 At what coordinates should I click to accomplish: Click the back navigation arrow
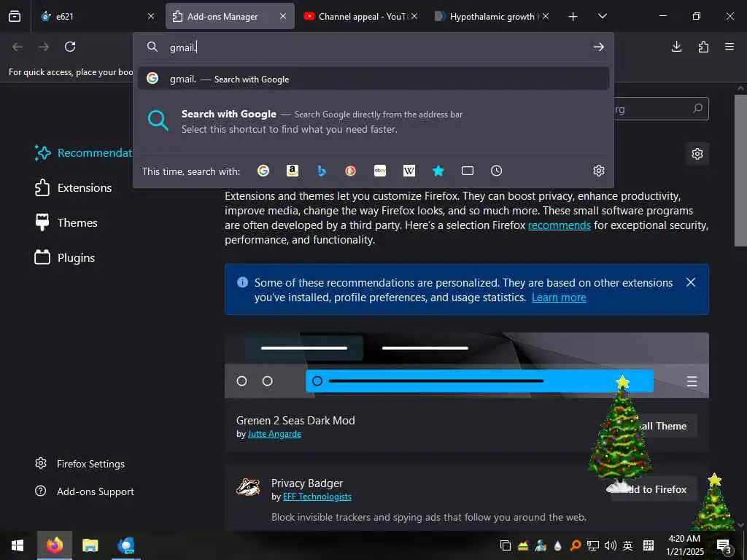(x=18, y=47)
